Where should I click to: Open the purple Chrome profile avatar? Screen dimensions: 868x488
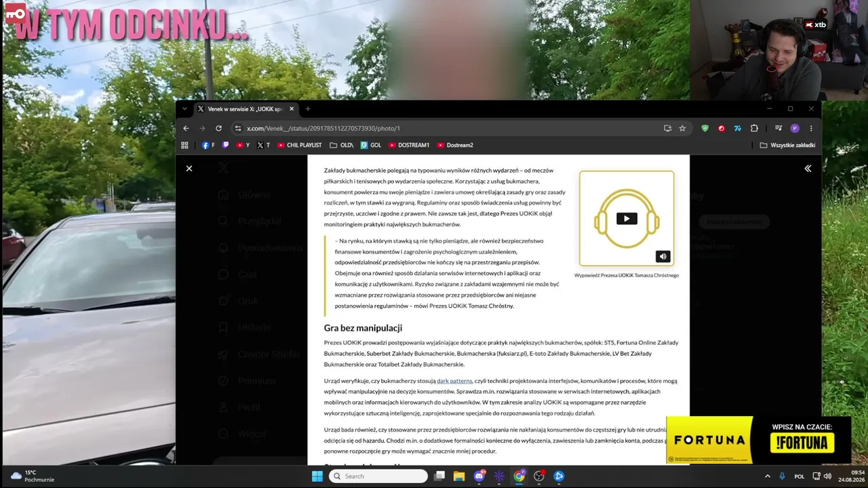click(x=795, y=128)
